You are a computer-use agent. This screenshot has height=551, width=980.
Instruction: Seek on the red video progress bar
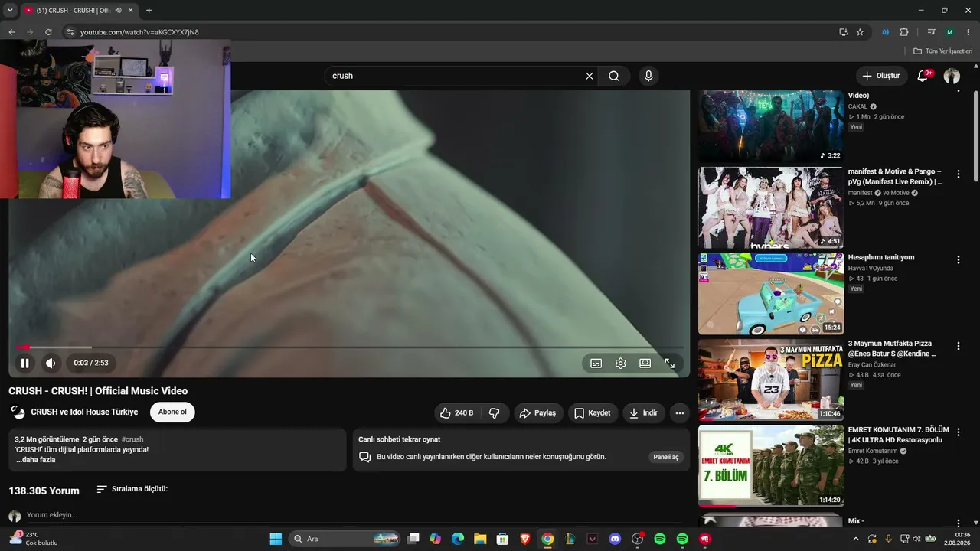[349, 347]
